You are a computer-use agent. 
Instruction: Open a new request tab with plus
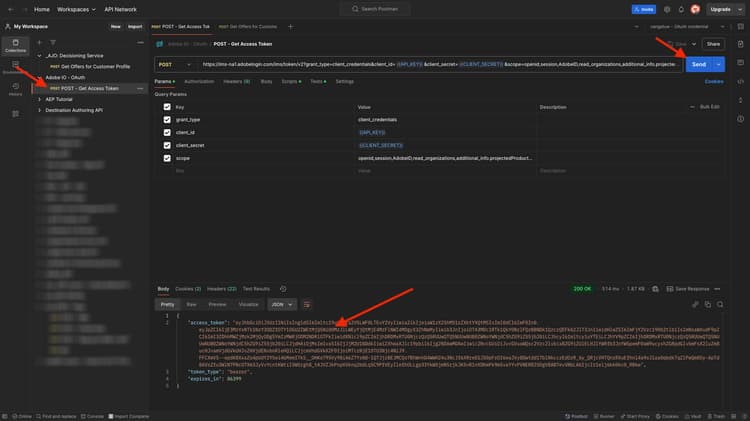coord(290,27)
